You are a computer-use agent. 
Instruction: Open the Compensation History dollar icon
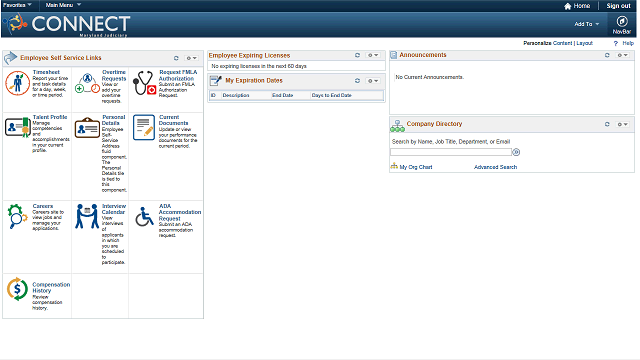(17, 289)
